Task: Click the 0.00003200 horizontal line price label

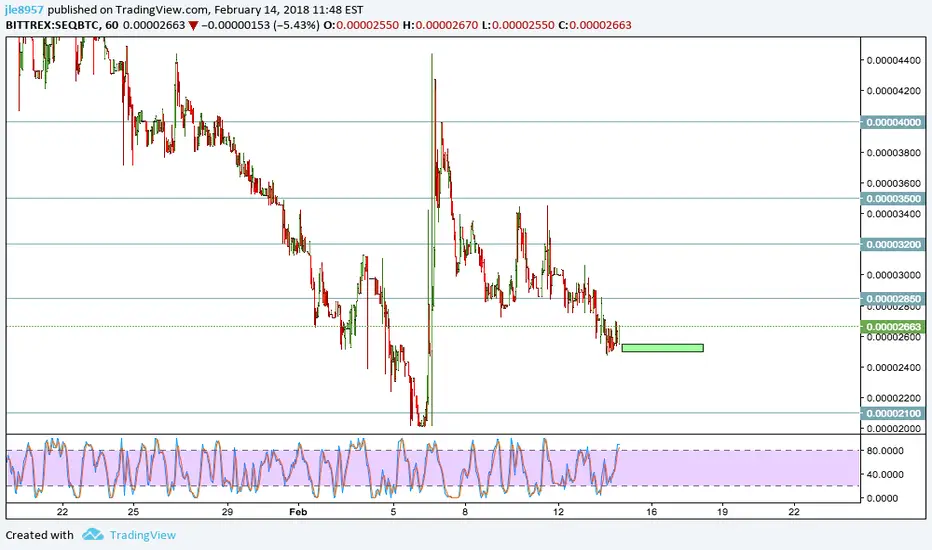Action: [x=893, y=244]
